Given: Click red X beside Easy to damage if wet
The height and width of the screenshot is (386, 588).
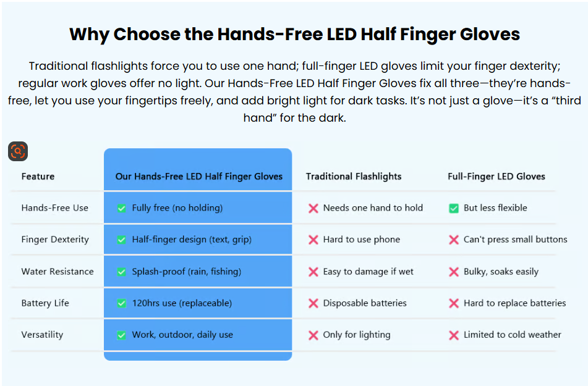Looking at the screenshot, I should pos(313,272).
